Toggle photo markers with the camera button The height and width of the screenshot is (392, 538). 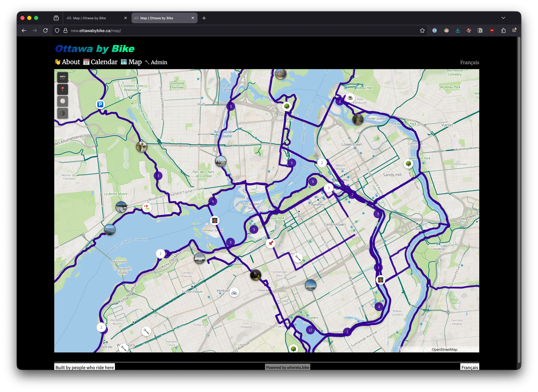click(x=63, y=77)
